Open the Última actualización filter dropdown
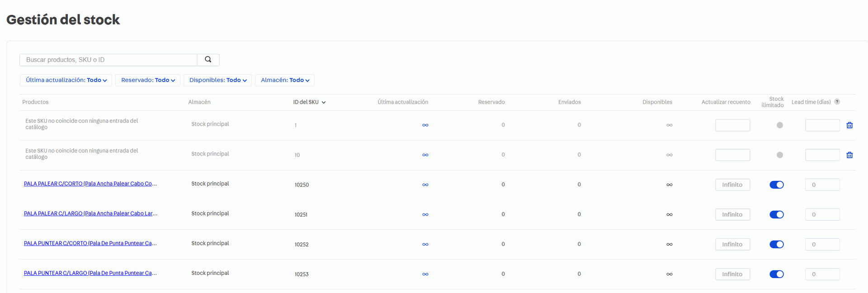 (66, 80)
